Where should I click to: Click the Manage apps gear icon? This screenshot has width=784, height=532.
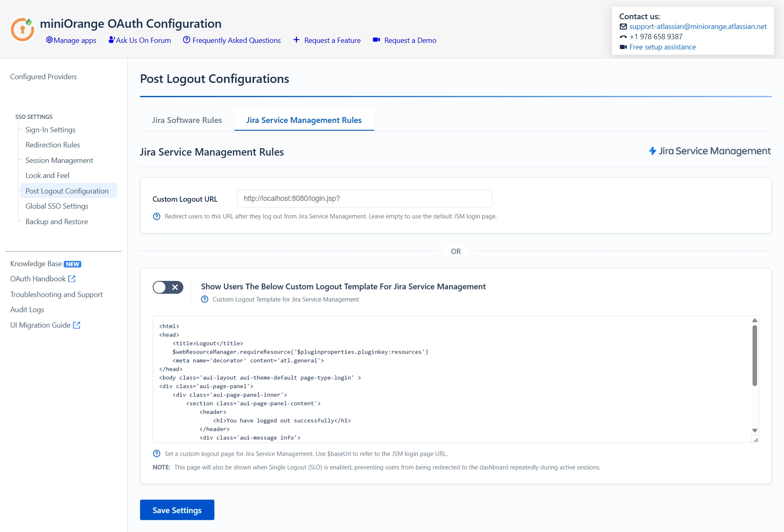tap(49, 40)
